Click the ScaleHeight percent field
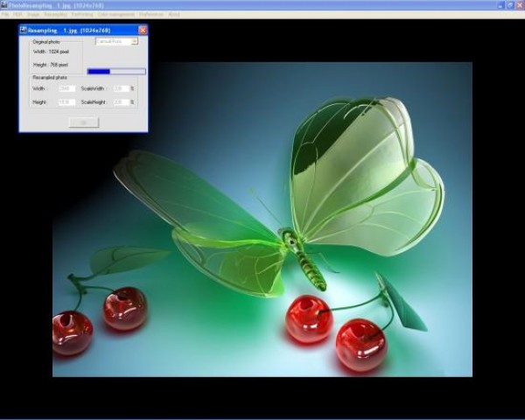This screenshot has width=525, height=420. pyautogui.click(x=122, y=101)
